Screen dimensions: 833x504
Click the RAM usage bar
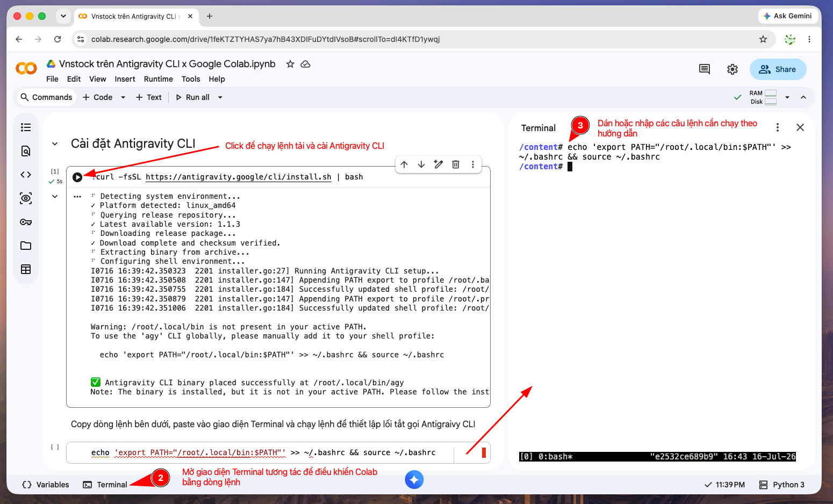tap(771, 93)
